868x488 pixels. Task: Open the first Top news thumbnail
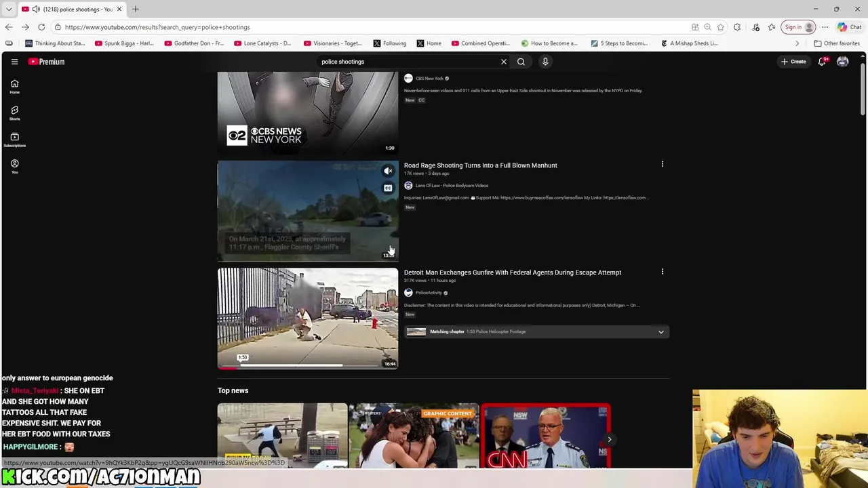[282, 436]
